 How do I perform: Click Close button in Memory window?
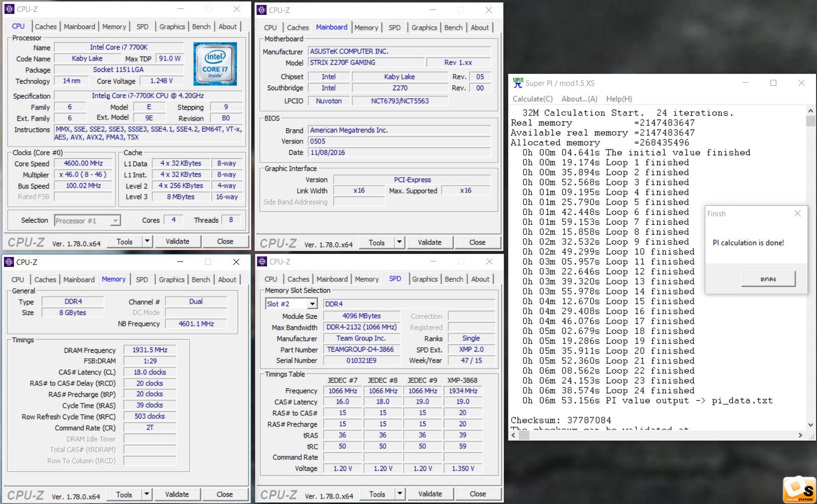pos(225,495)
